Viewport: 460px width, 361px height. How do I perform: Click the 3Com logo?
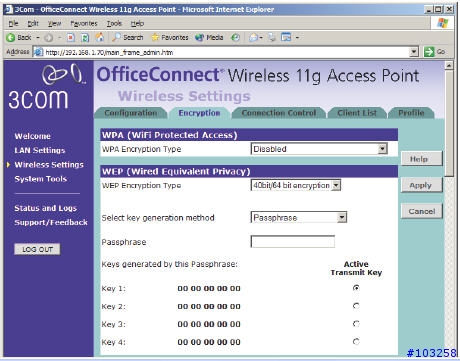46,87
